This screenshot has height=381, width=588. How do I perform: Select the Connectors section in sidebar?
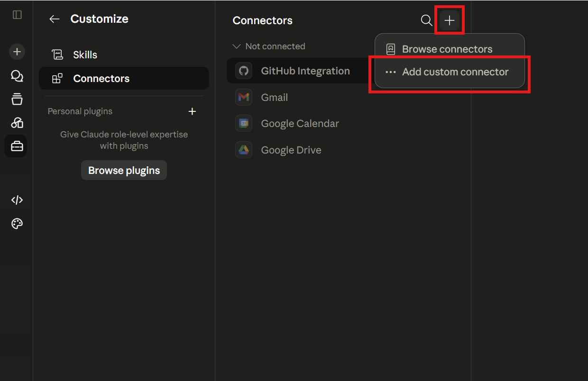pyautogui.click(x=124, y=78)
